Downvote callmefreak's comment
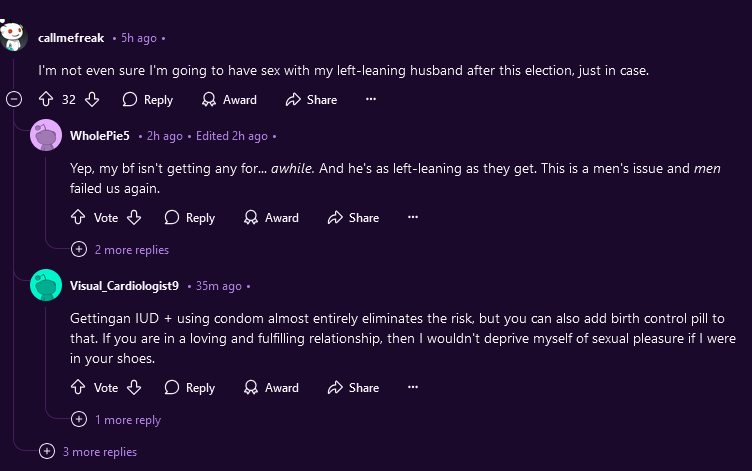This screenshot has height=471, width=752. click(92, 99)
